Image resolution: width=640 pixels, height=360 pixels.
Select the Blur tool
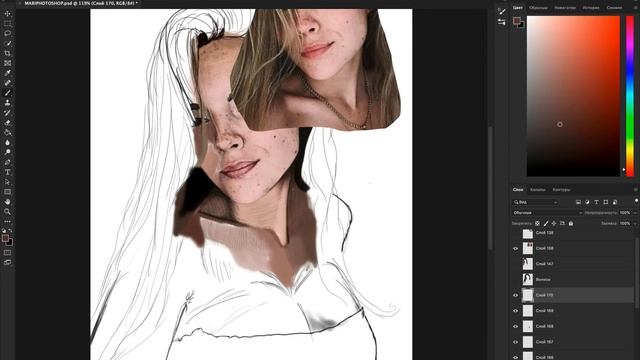pyautogui.click(x=7, y=142)
